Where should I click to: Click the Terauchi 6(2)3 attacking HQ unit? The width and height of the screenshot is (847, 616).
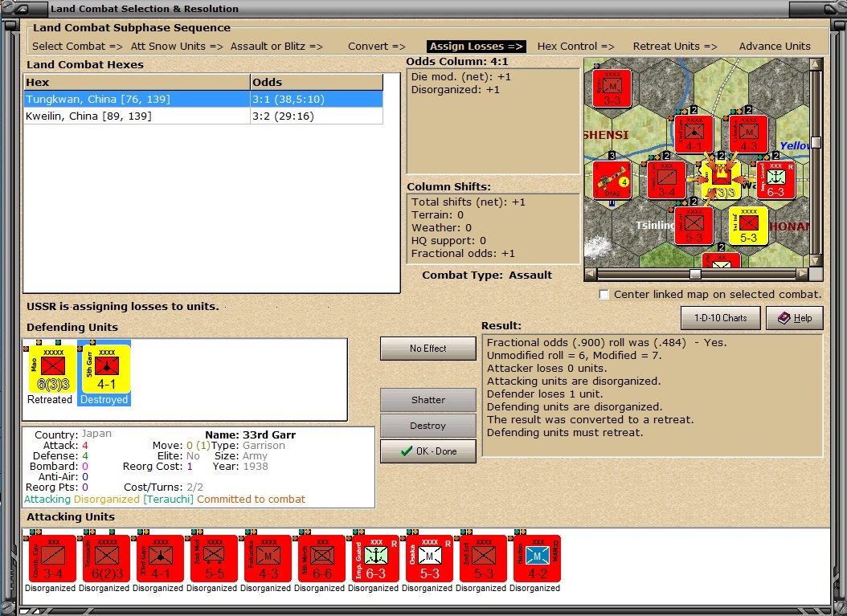click(106, 558)
